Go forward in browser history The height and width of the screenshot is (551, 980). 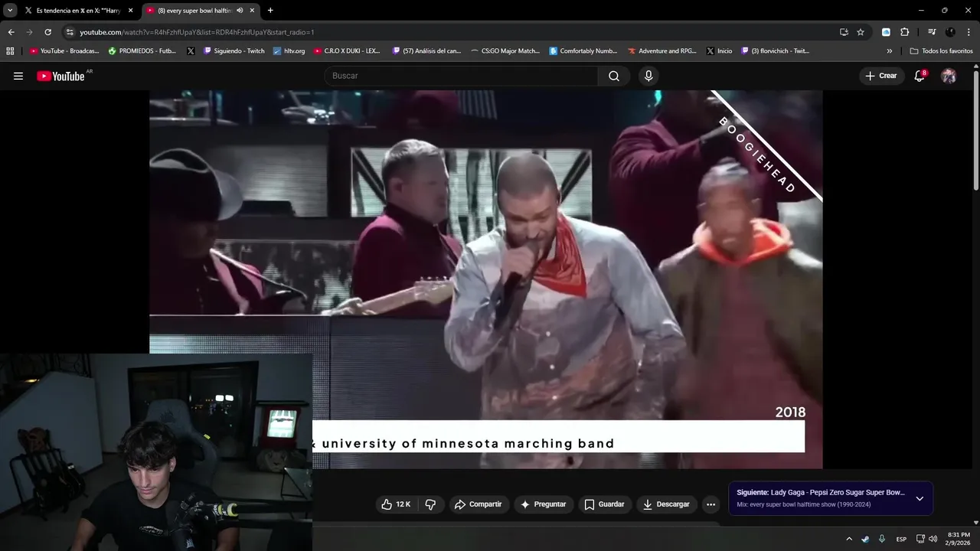tap(29, 32)
